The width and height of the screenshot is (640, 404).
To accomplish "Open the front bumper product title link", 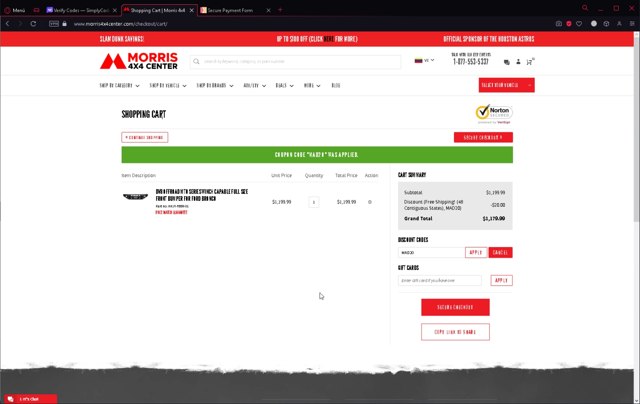I will click(x=202, y=195).
